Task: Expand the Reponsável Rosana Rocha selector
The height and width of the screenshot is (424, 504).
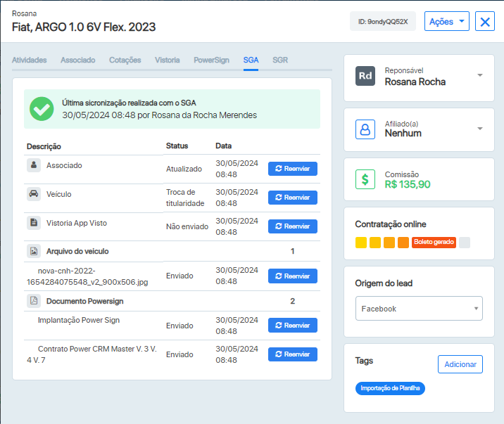Action: [x=480, y=75]
